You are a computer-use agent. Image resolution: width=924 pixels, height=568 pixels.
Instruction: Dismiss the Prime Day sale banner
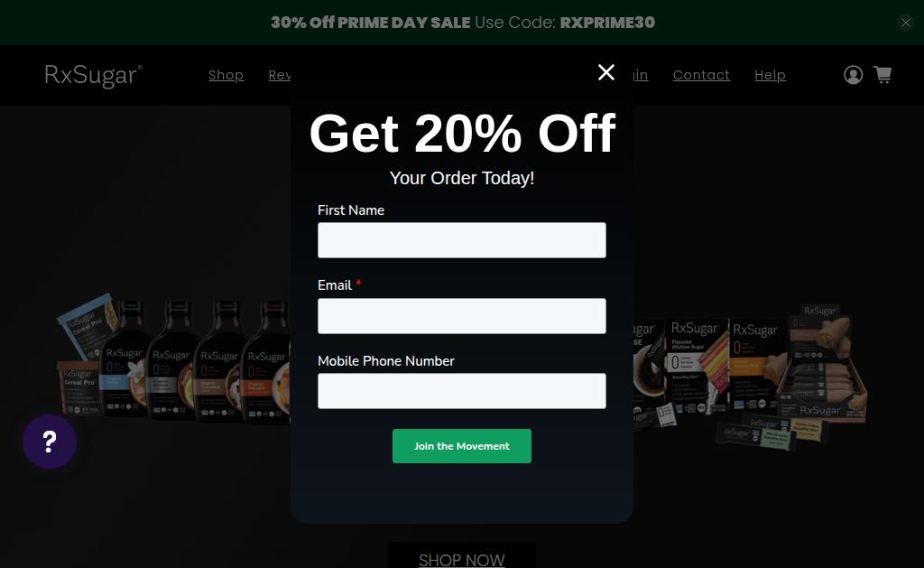pos(905,23)
